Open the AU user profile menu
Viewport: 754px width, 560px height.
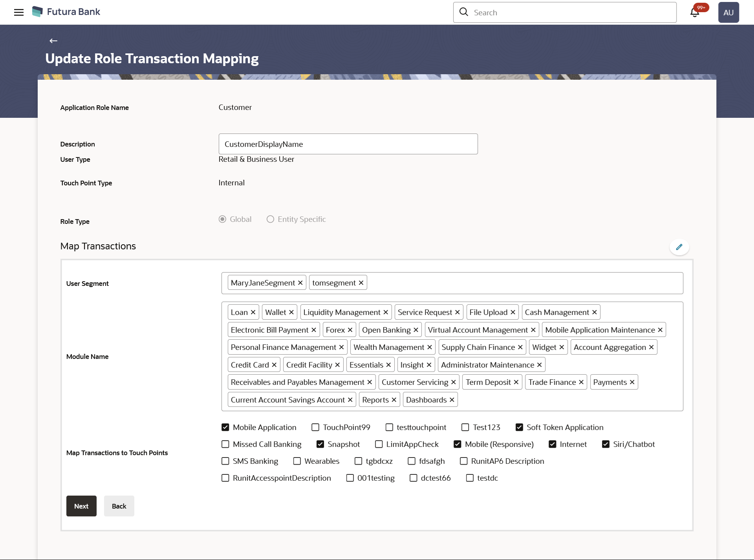[728, 13]
